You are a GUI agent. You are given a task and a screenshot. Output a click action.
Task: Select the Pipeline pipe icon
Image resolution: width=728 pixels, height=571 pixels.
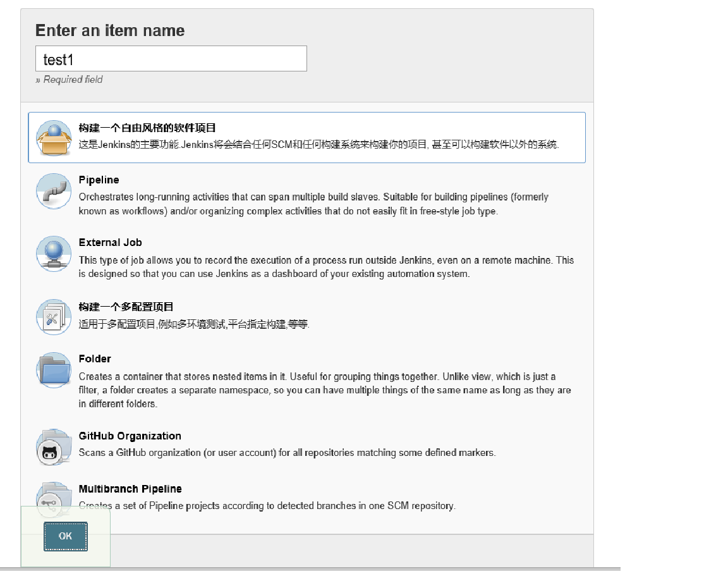pyautogui.click(x=54, y=191)
